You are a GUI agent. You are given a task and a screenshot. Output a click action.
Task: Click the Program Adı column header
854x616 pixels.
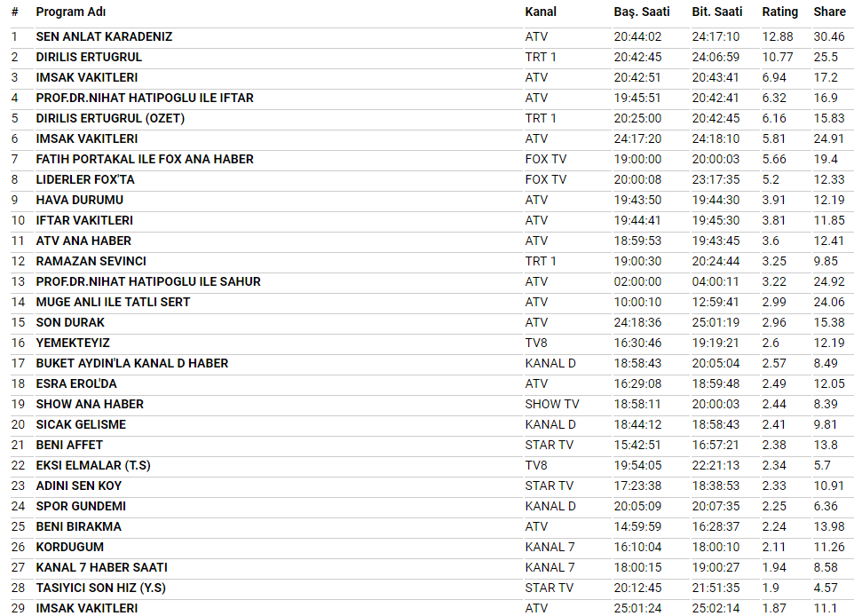pos(70,12)
